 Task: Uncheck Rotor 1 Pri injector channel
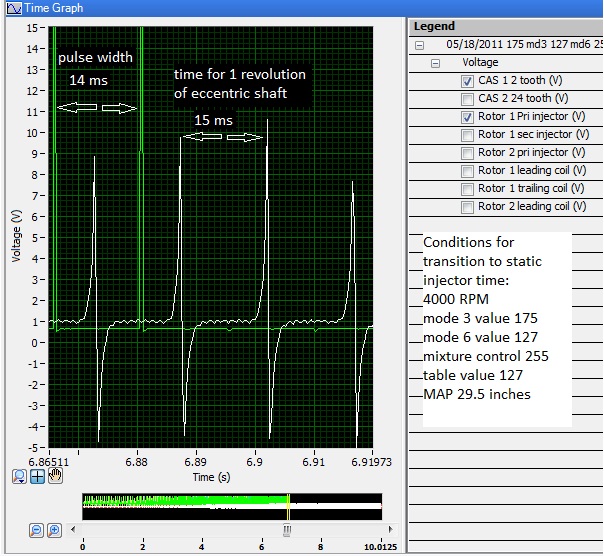click(x=467, y=117)
